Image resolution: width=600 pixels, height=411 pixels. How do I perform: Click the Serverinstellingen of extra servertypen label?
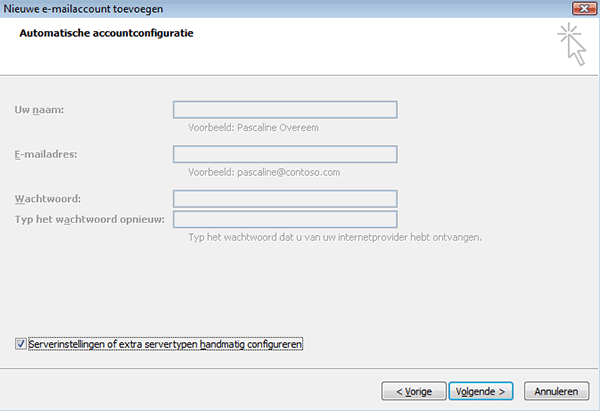pyautogui.click(x=166, y=344)
